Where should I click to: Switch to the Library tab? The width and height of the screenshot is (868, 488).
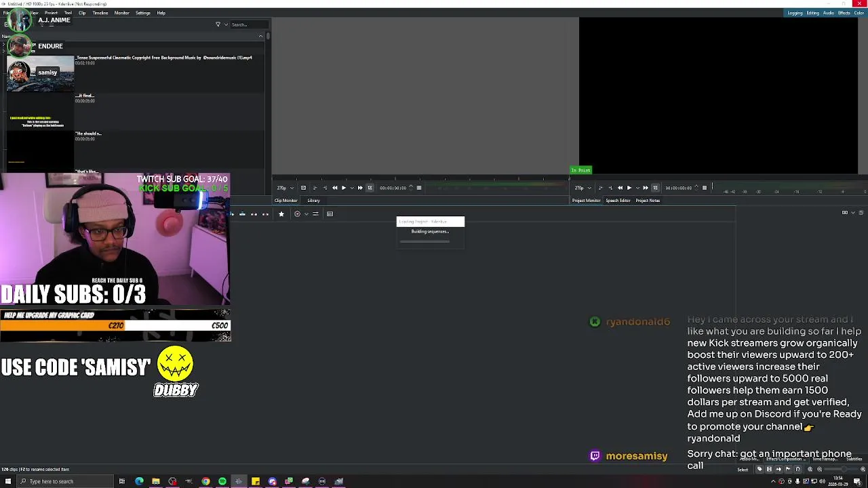313,201
